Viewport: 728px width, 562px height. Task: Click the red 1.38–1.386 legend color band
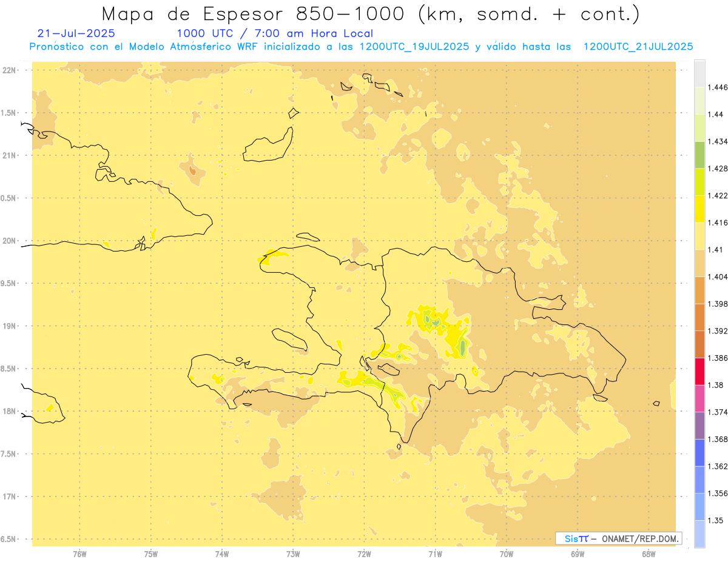coord(699,372)
